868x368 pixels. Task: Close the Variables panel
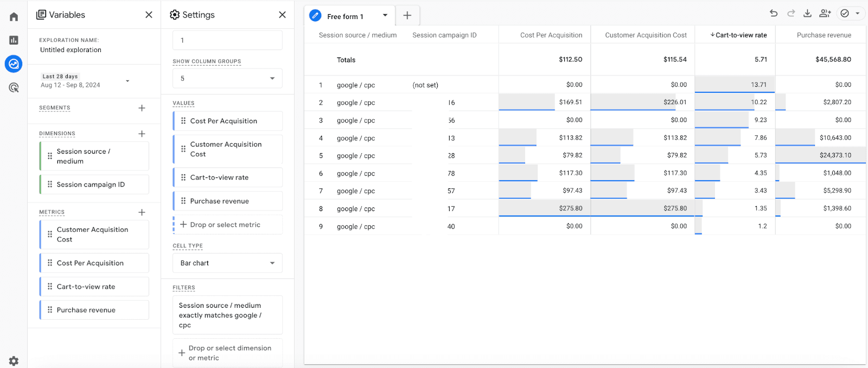pyautogui.click(x=149, y=15)
